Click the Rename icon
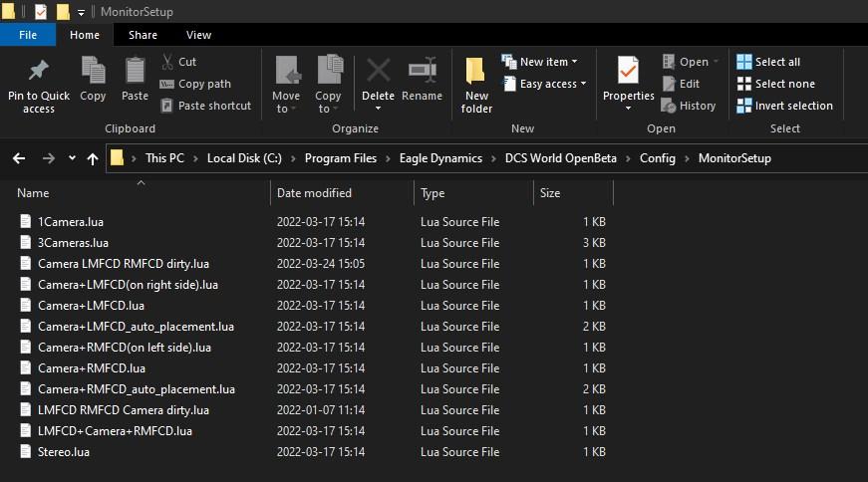 (422, 71)
